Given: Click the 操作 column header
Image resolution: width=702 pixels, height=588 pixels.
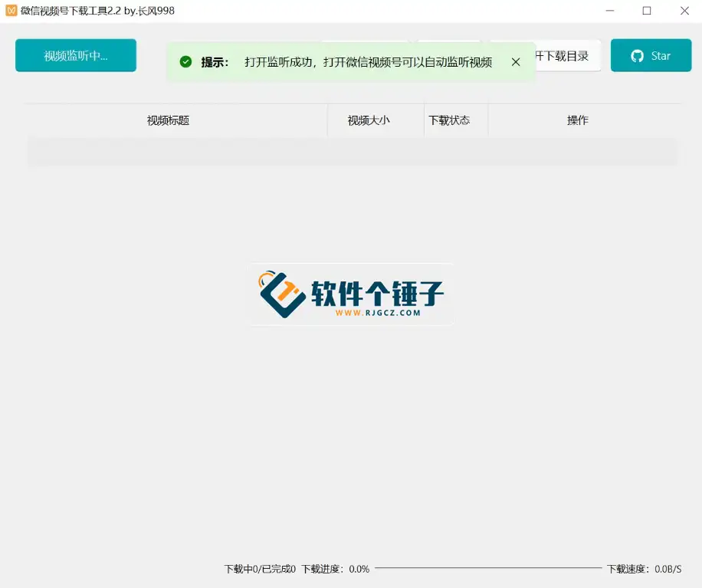Looking at the screenshot, I should click(577, 120).
